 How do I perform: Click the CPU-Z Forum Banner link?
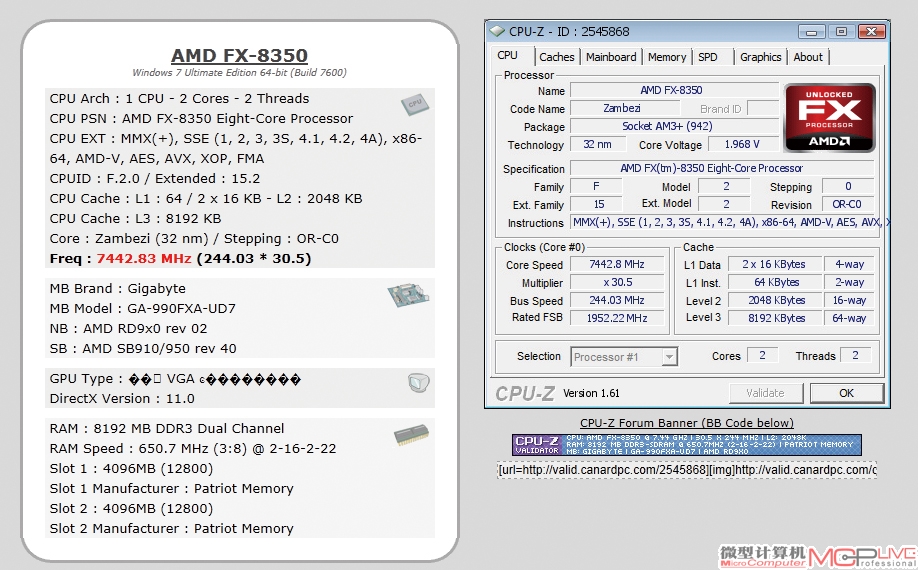click(687, 423)
